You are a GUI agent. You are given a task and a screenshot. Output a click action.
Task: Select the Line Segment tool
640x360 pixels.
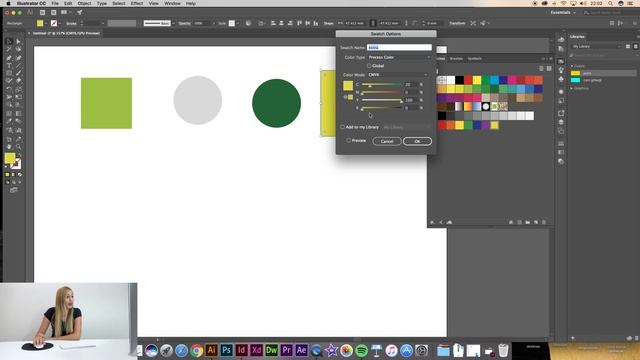tap(18, 66)
